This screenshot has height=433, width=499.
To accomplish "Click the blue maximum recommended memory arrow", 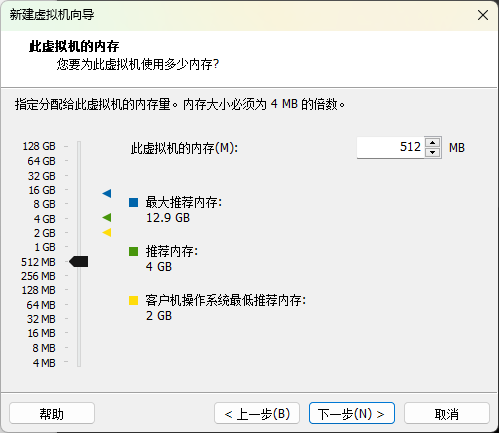I will (x=107, y=193).
